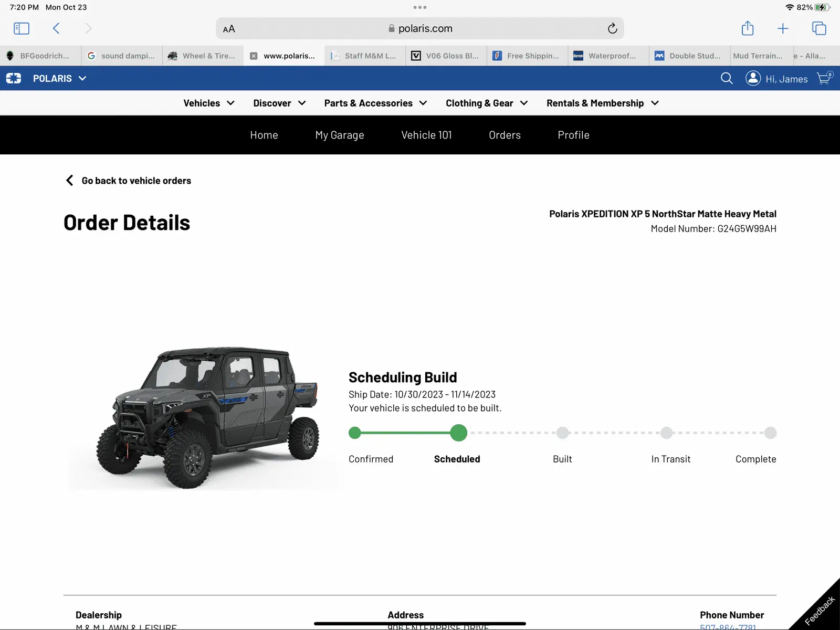The width and height of the screenshot is (840, 630).
Task: Open the Feedback corner button
Action: [x=820, y=610]
